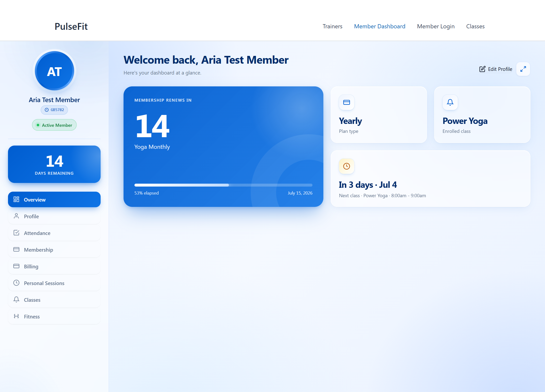Open Member Dashboard in top navigation
The height and width of the screenshot is (392, 545).
tap(380, 26)
